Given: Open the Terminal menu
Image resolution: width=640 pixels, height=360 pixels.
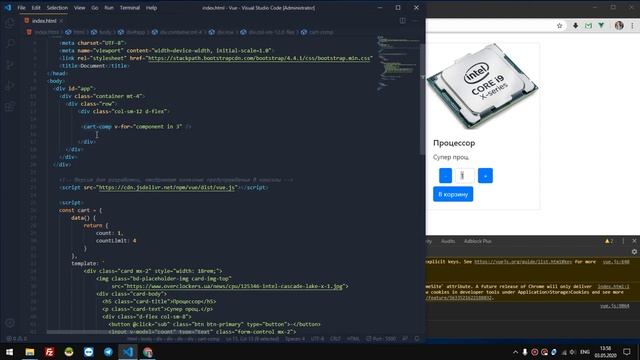Looking at the screenshot, I should (130, 8).
